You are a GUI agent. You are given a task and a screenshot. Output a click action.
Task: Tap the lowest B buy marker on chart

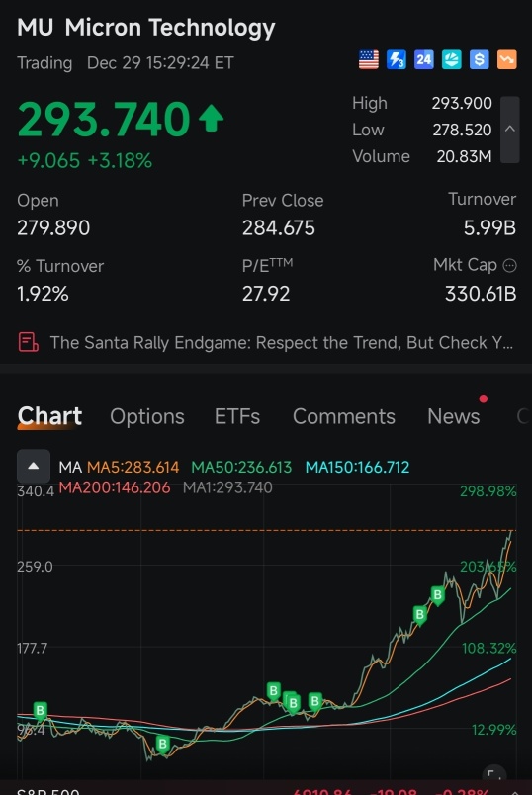click(x=163, y=745)
